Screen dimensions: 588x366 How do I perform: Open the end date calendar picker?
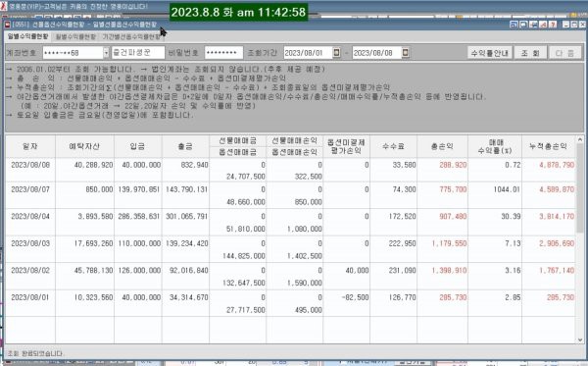tap(406, 53)
